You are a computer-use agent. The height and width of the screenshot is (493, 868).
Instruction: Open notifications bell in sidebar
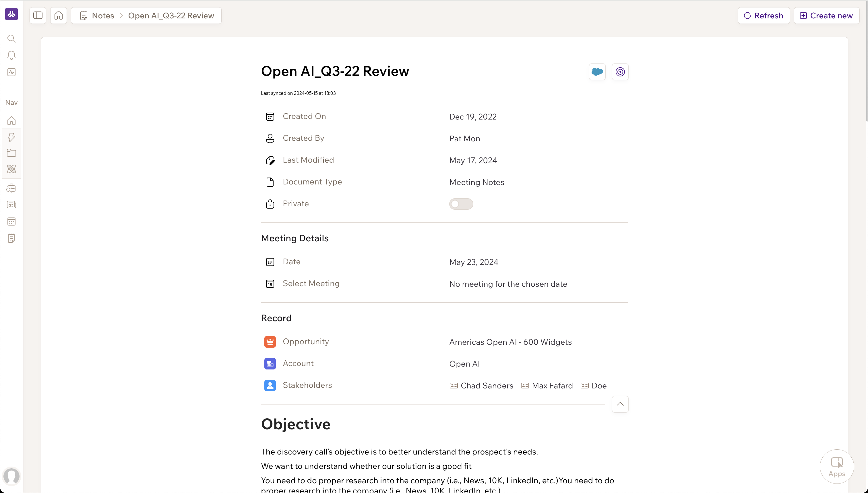[11, 55]
